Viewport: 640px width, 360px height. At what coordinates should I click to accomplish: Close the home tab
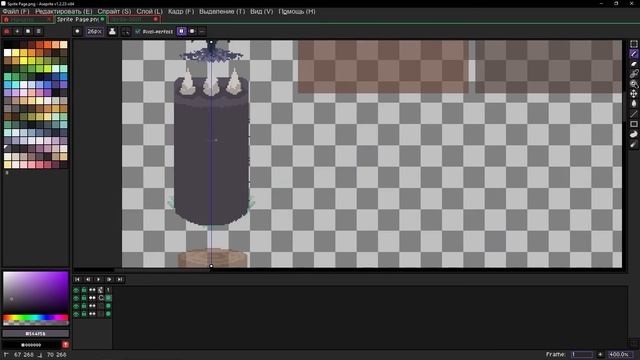[x=49, y=19]
